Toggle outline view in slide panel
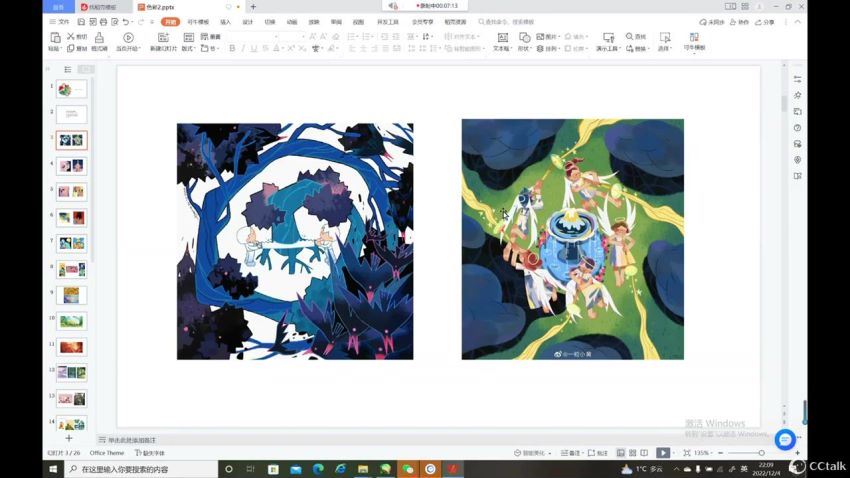 pos(68,69)
